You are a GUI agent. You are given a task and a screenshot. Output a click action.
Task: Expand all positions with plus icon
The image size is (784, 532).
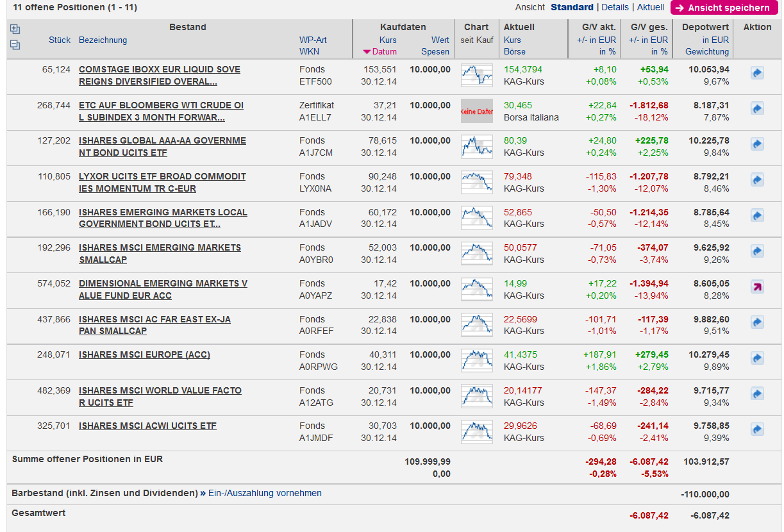pos(15,29)
